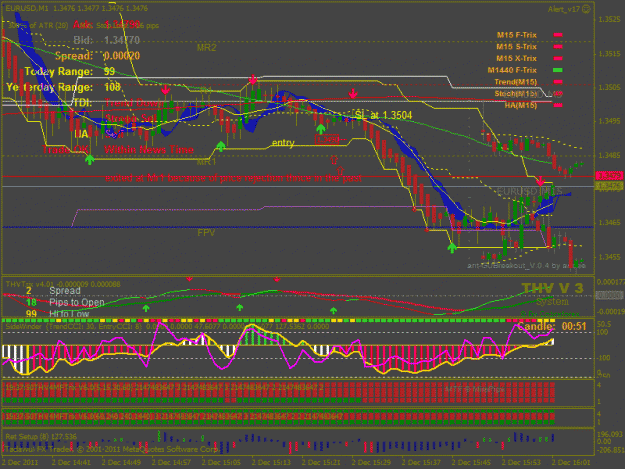Click the 2 Dec 15:37 time axis label

click(421, 462)
